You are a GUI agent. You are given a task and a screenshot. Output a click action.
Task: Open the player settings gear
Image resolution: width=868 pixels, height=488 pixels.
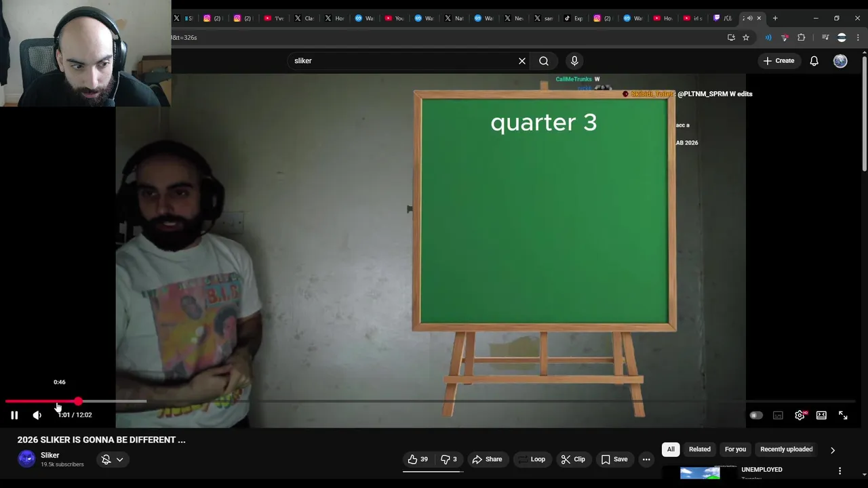(x=800, y=415)
